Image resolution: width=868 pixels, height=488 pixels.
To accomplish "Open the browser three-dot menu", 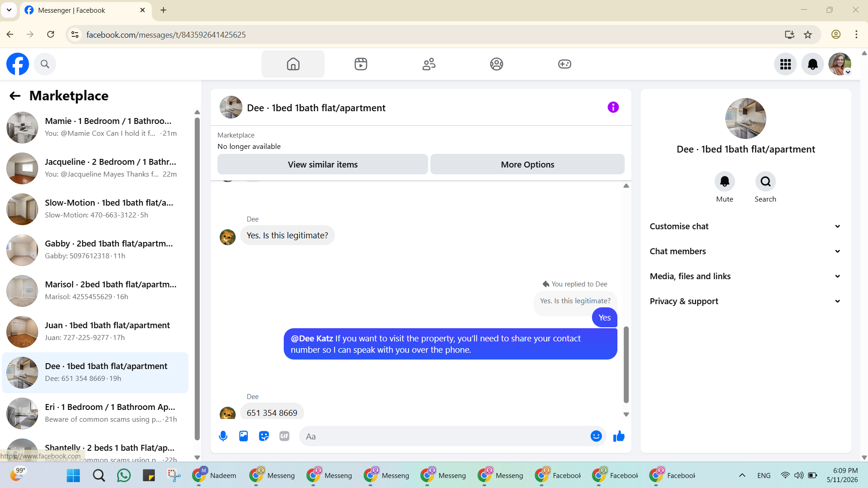I will click(x=856, y=35).
